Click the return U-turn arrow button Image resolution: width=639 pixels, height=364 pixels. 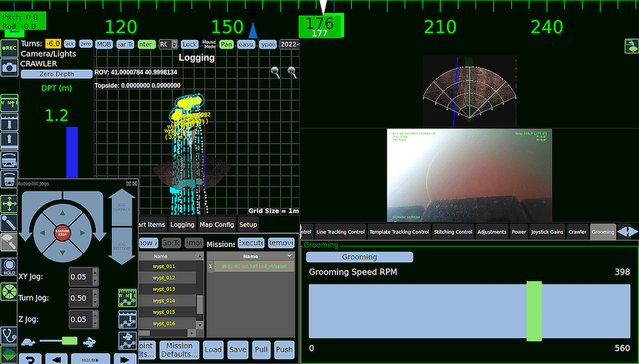click(31, 360)
